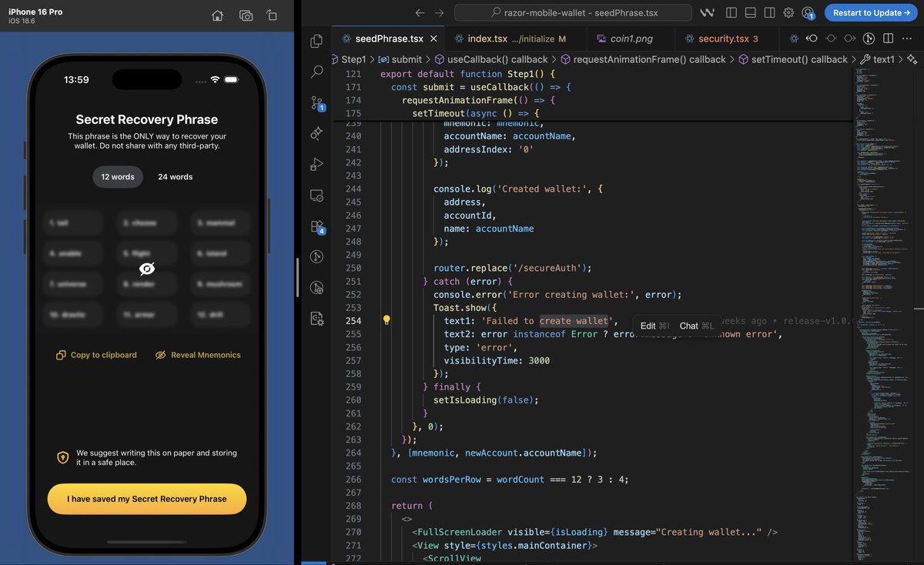Toggle the primary sidebar layout button

click(x=731, y=13)
